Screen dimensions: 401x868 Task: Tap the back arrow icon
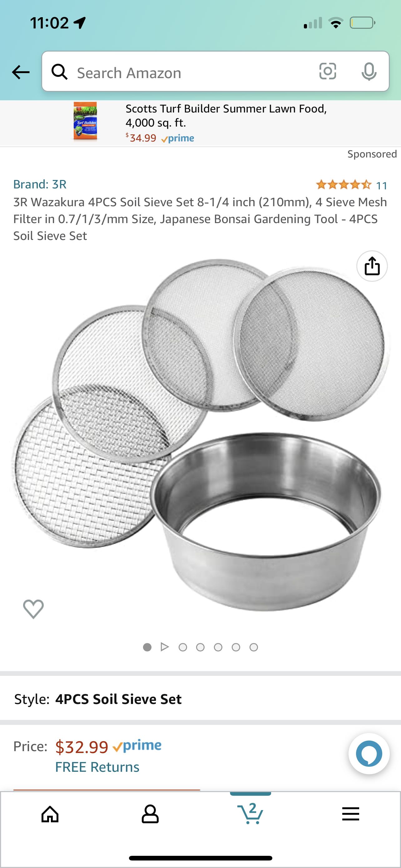[x=21, y=72]
